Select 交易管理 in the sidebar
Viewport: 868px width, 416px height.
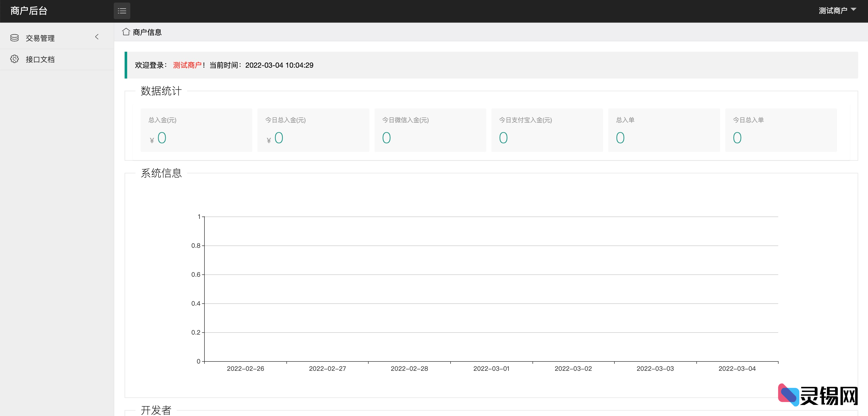pyautogui.click(x=40, y=38)
